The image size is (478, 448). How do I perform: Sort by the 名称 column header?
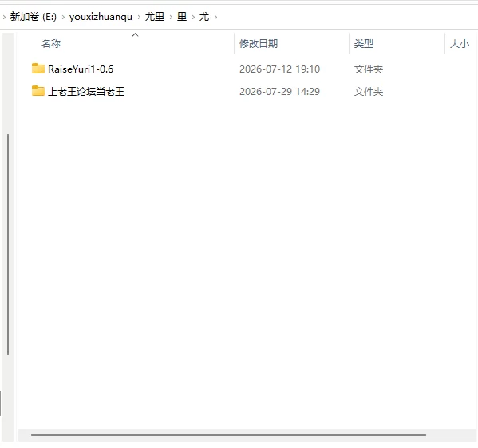(51, 44)
